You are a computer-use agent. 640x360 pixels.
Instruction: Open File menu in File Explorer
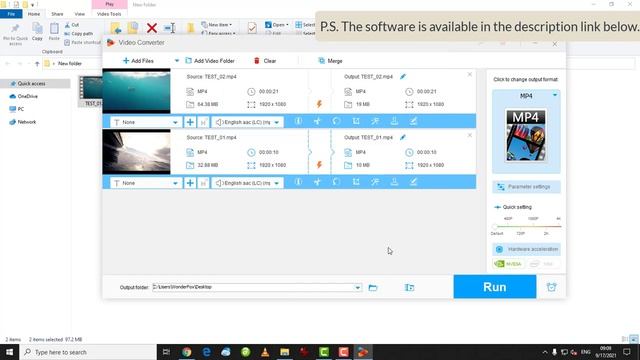(11, 14)
